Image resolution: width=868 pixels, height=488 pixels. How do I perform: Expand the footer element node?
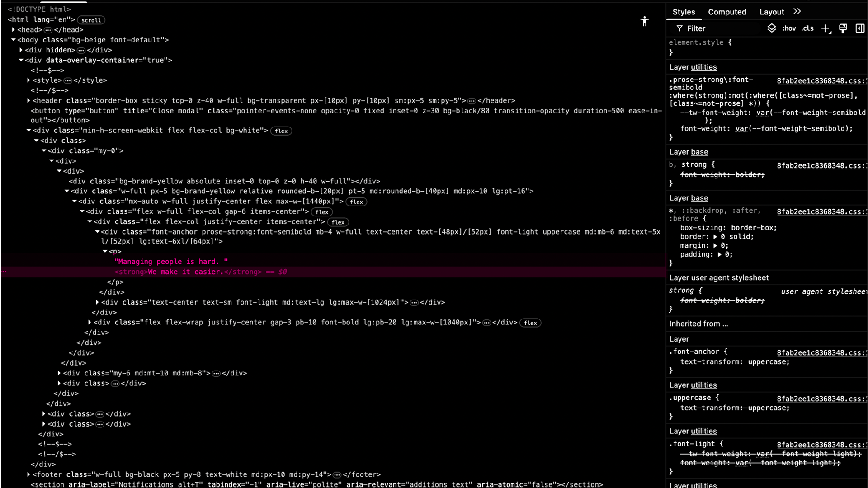click(29, 474)
